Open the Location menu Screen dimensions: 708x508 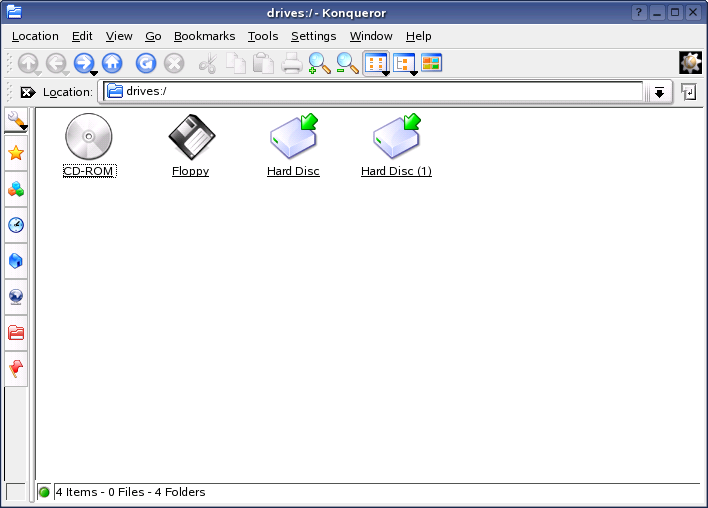35,36
